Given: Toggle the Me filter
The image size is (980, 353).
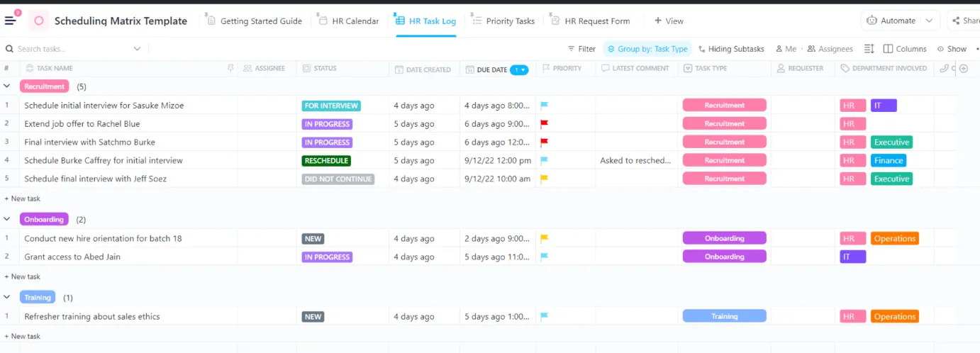Looking at the screenshot, I should [786, 49].
